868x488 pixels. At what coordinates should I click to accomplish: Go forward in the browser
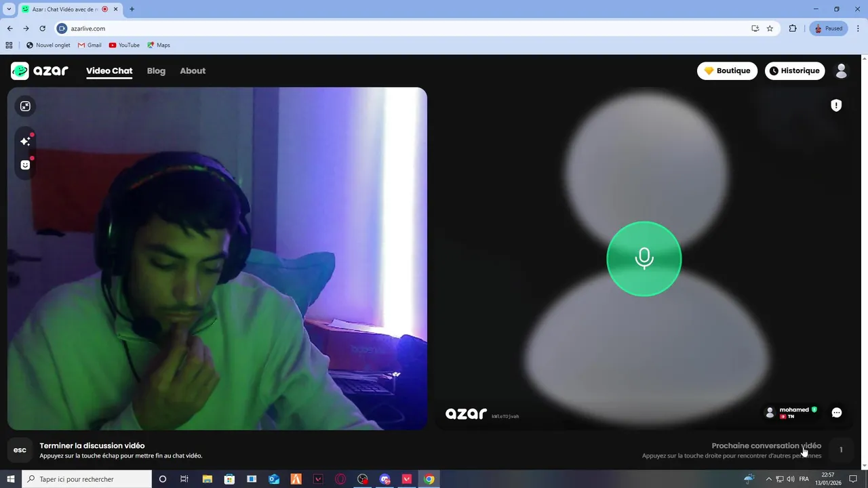pyautogui.click(x=26, y=28)
